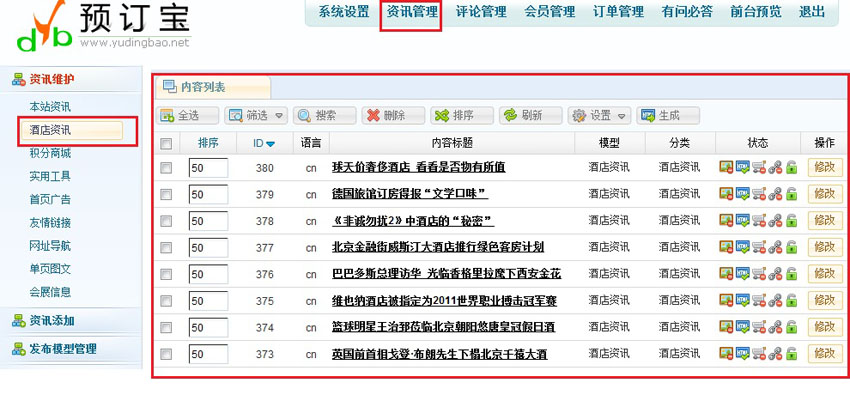Select 本站资讯 in the sidebar
The height and width of the screenshot is (395, 850).
50,107
